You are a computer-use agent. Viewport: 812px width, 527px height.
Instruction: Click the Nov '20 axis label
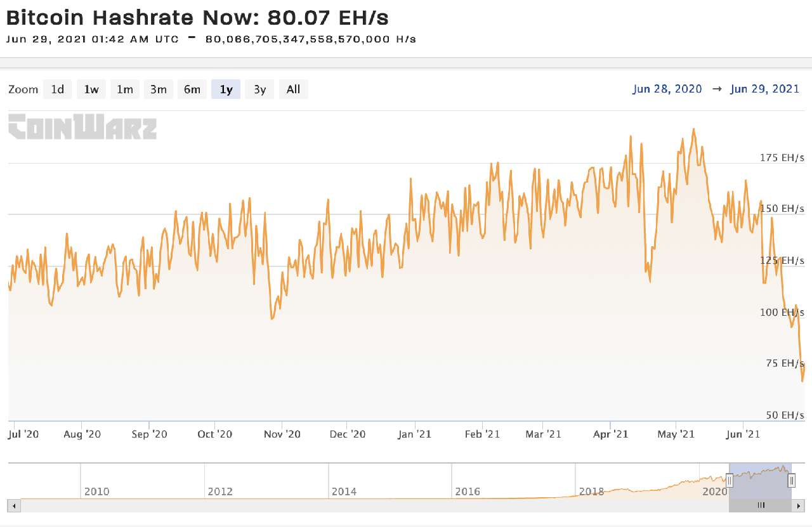point(282,434)
